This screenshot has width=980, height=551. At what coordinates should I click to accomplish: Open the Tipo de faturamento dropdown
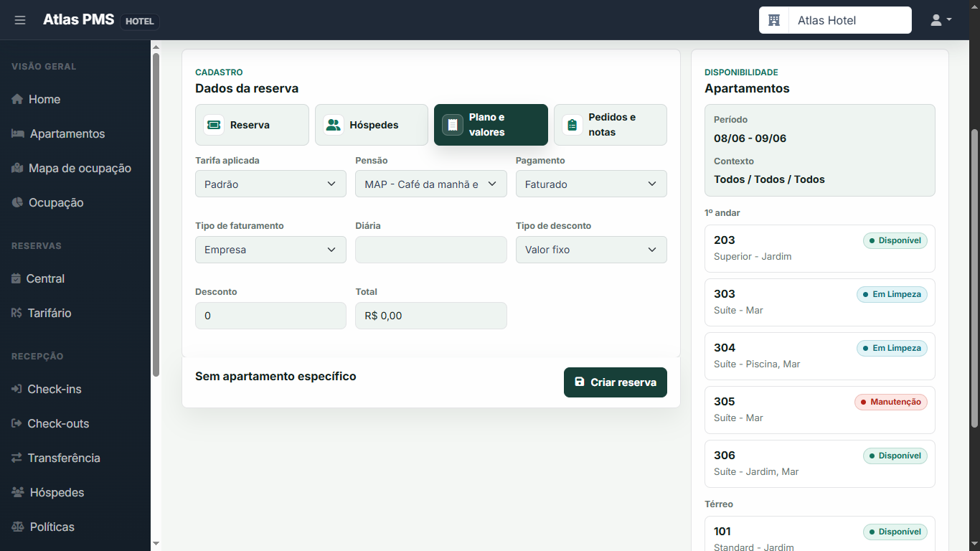click(270, 250)
